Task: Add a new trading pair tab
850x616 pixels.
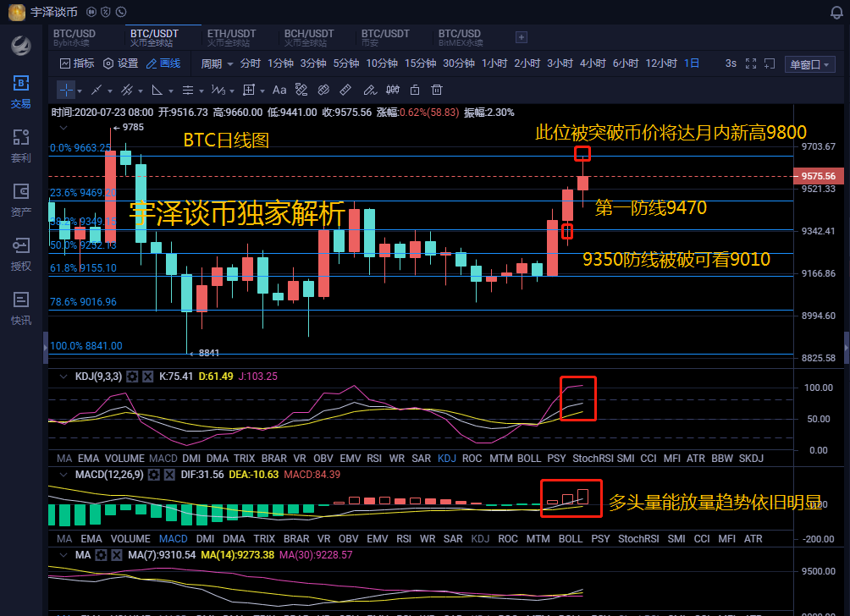Action: click(x=522, y=37)
